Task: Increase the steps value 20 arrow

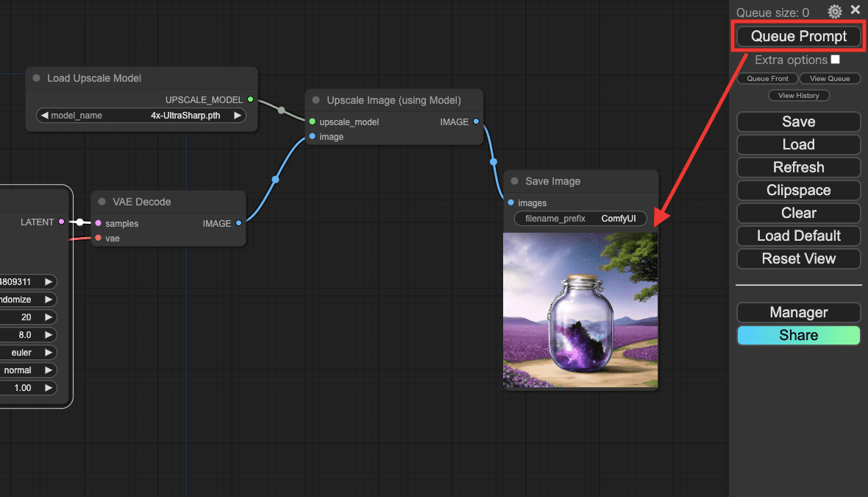Action: [x=49, y=317]
